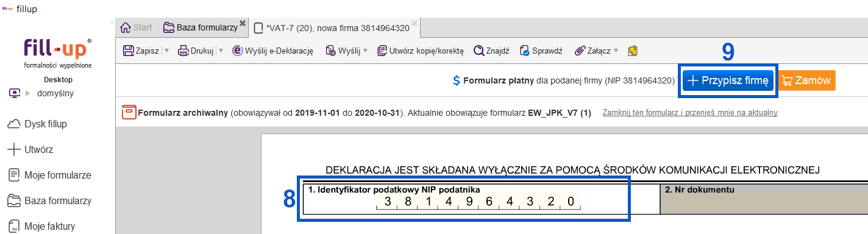The image size is (868, 234).
Task: Open the Wyślij dropdown menu
Action: click(x=346, y=51)
